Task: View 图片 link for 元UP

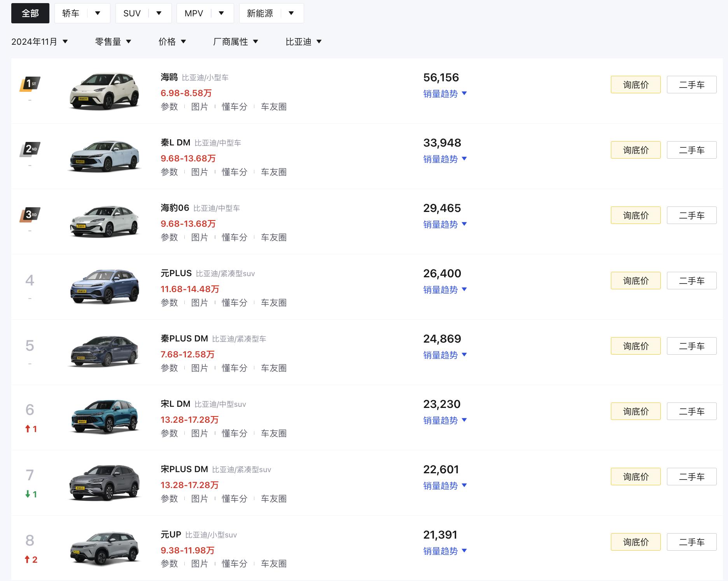Action: click(199, 563)
